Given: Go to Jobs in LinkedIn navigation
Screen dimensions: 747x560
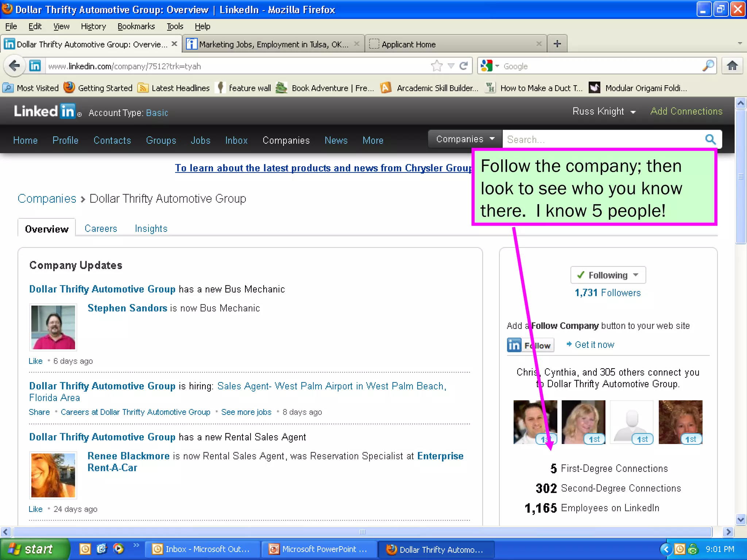Looking at the screenshot, I should tap(200, 140).
